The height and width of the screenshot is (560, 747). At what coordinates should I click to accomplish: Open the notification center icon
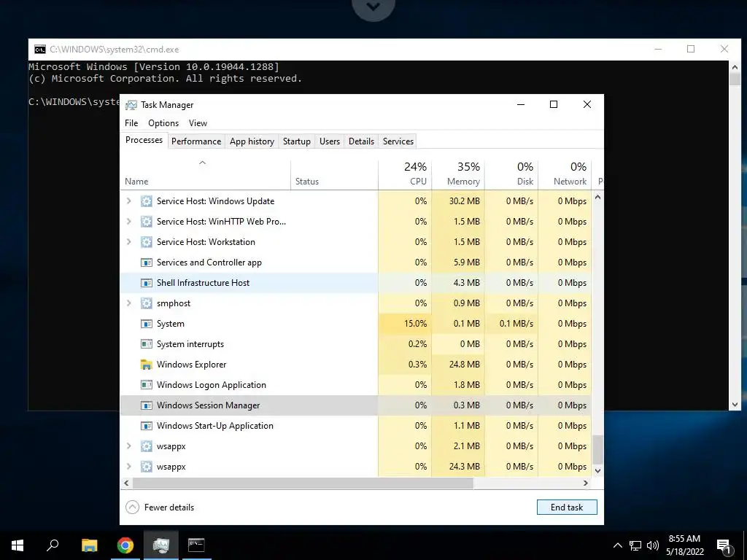[724, 546]
